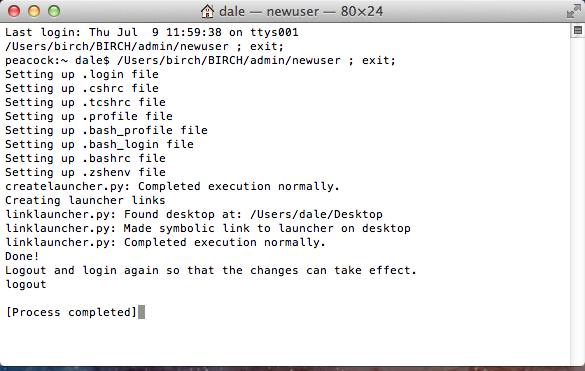Enter full screen using the arrows icon
The height and width of the screenshot is (371, 585).
tap(573, 11)
